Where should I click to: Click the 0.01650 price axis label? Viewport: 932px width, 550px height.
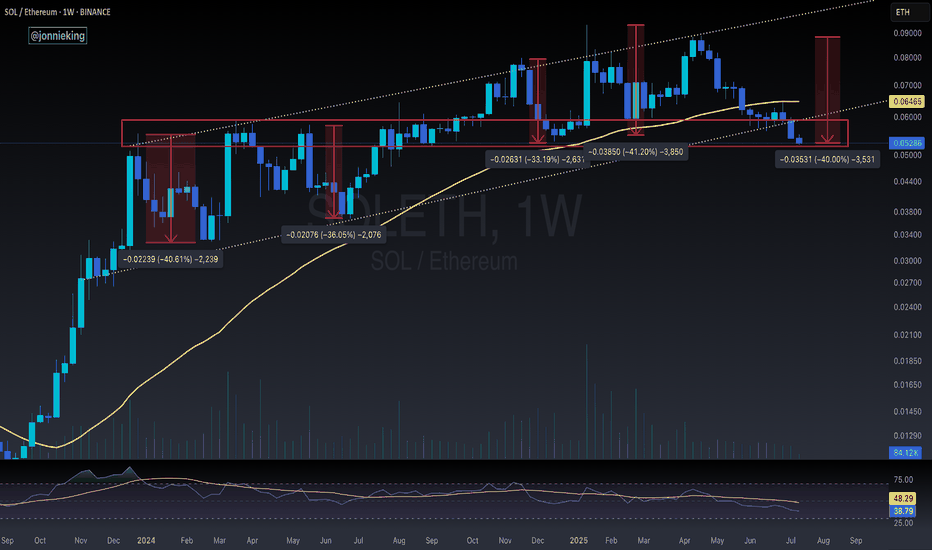[907, 385]
